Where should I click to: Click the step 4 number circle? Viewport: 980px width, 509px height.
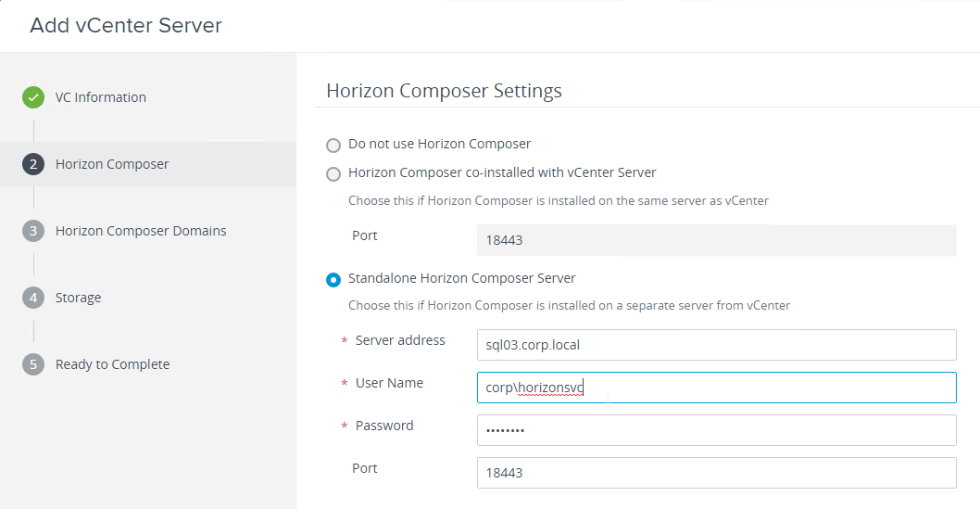point(33,298)
